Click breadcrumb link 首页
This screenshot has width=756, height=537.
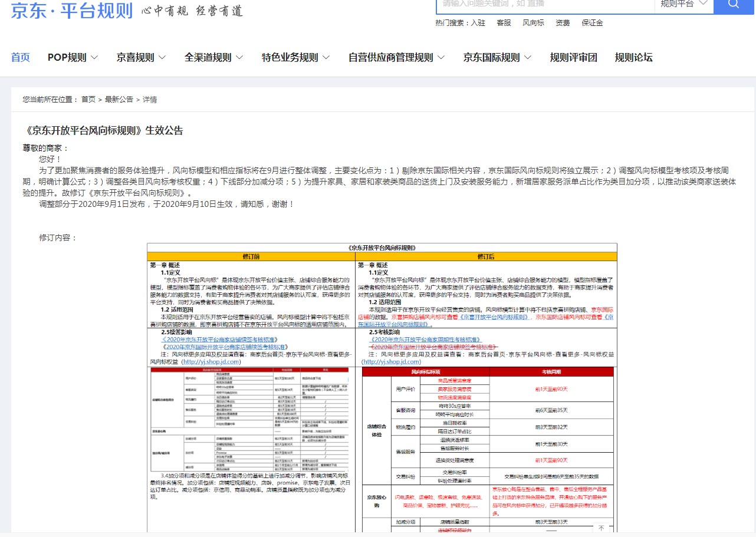pyautogui.click(x=88, y=100)
